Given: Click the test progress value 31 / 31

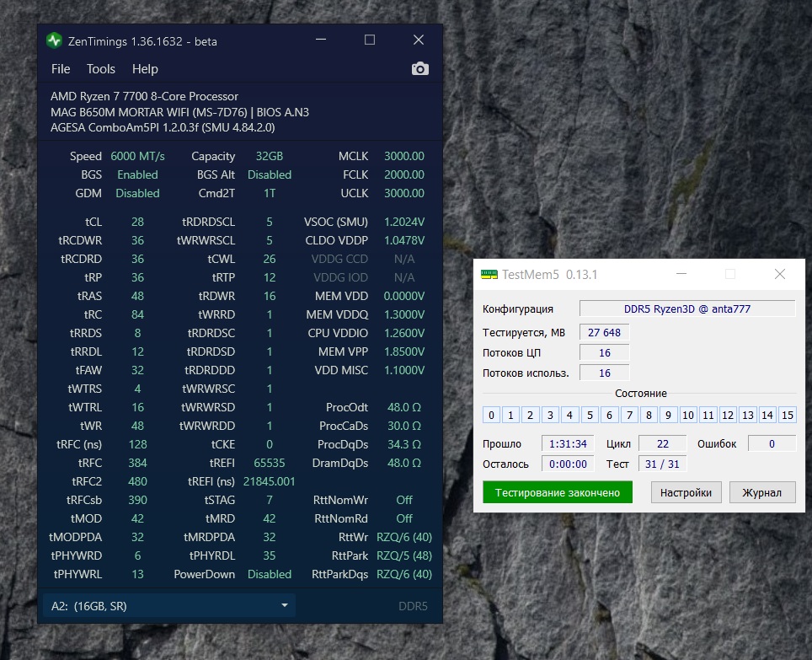Looking at the screenshot, I should coord(662,464).
